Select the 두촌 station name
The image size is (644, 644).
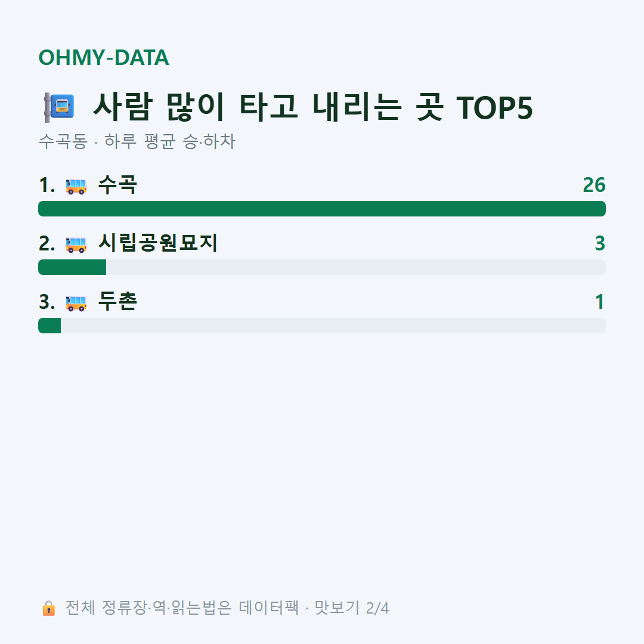[x=117, y=302]
